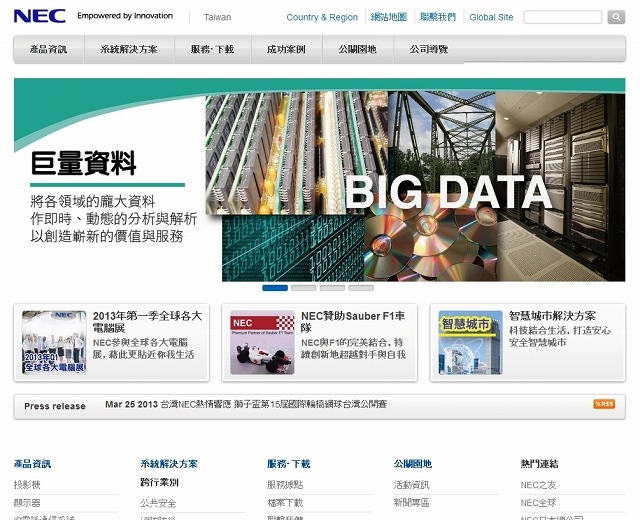Image resolution: width=640 pixels, height=520 pixels.
Task: Open the 系統解決方案 navigation menu
Action: pyautogui.click(x=129, y=49)
